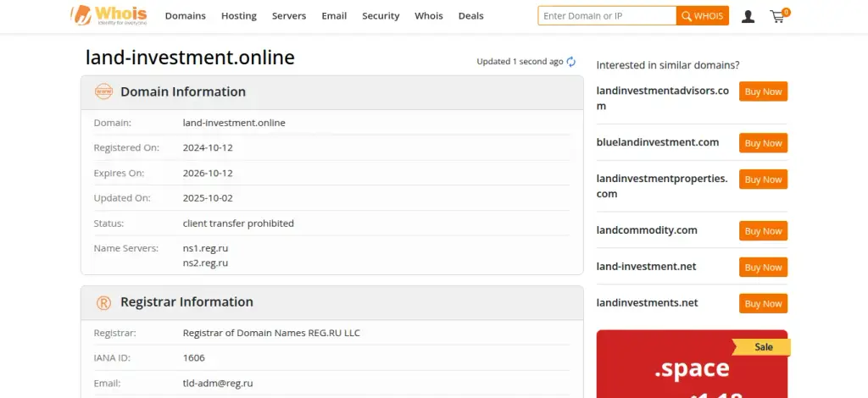Open the Security menu
The width and height of the screenshot is (868, 398).
tap(381, 16)
